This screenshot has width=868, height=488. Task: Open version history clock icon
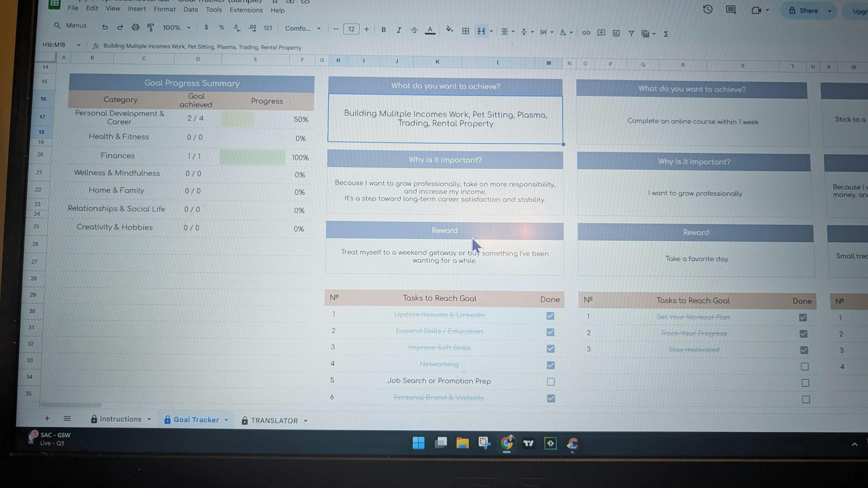point(708,9)
